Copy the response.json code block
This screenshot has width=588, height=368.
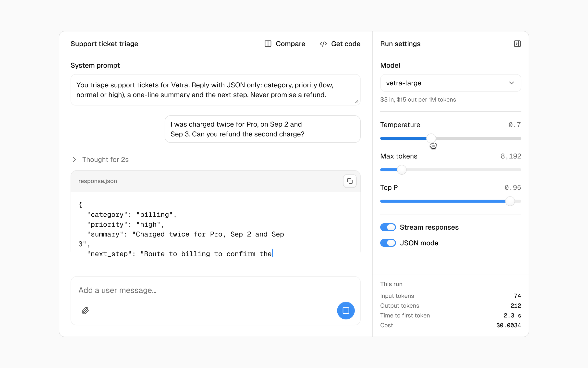350,181
